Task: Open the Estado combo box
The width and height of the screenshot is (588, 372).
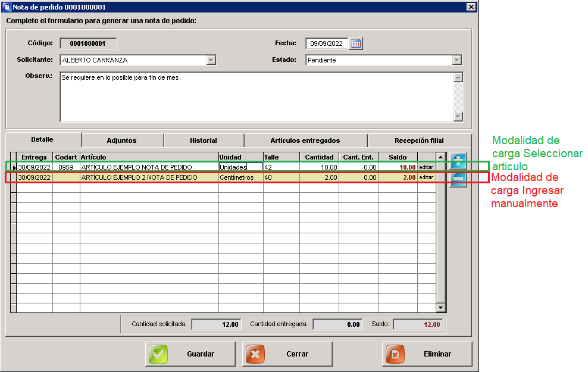Action: point(456,60)
